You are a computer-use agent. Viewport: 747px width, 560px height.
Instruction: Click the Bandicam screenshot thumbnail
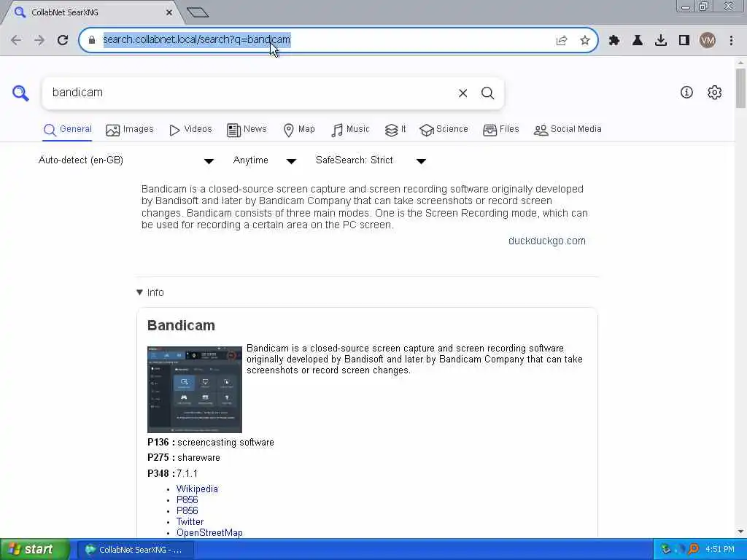(x=195, y=389)
